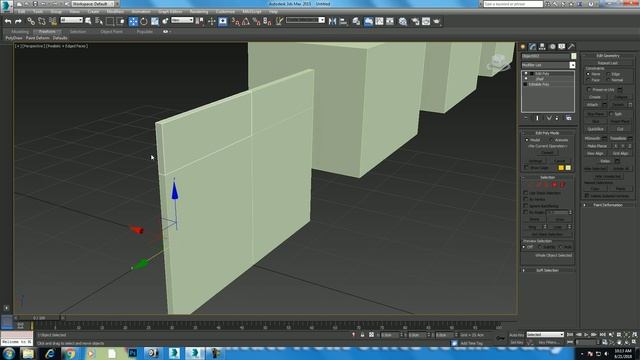Open the Rendering menu
Image resolution: width=640 pixels, height=360 pixels.
click(199, 11)
